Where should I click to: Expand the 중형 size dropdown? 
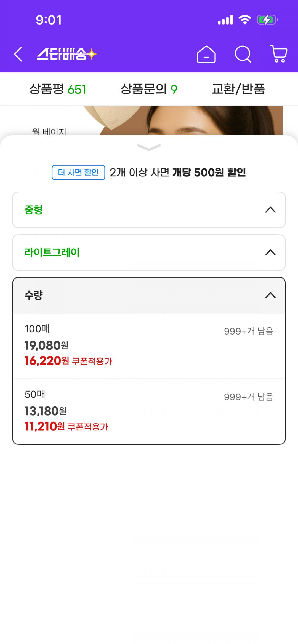pyautogui.click(x=149, y=210)
